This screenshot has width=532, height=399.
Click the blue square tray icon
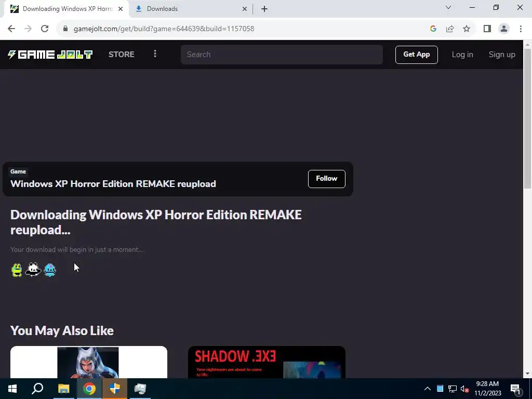(x=440, y=389)
